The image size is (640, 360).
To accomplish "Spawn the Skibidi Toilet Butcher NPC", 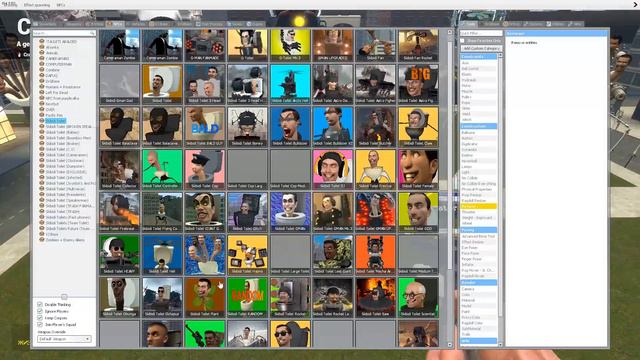I will pos(376,127).
